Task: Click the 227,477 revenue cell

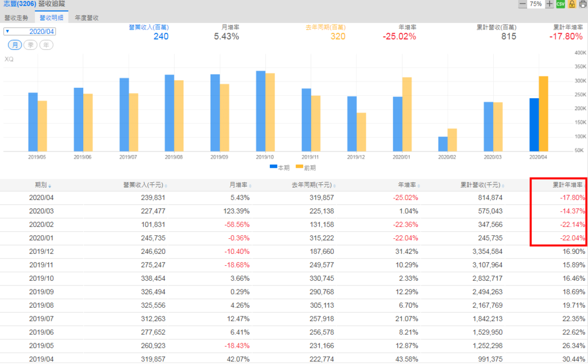Action: point(153,211)
